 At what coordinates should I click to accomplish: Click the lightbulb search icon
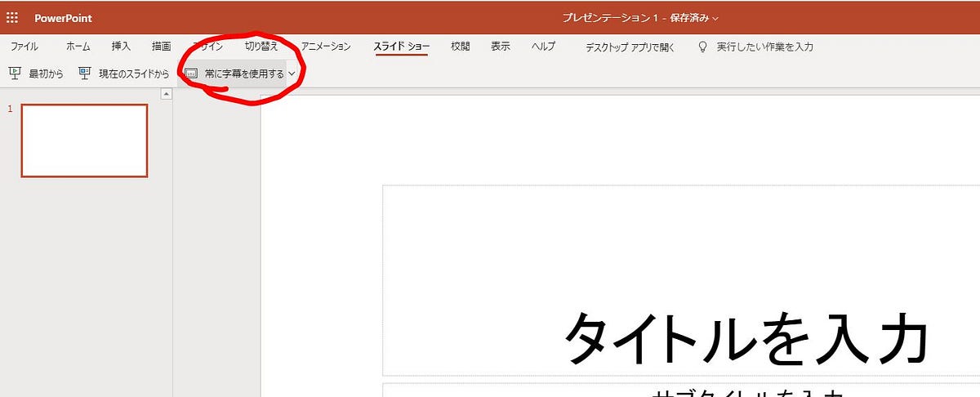pyautogui.click(x=702, y=47)
